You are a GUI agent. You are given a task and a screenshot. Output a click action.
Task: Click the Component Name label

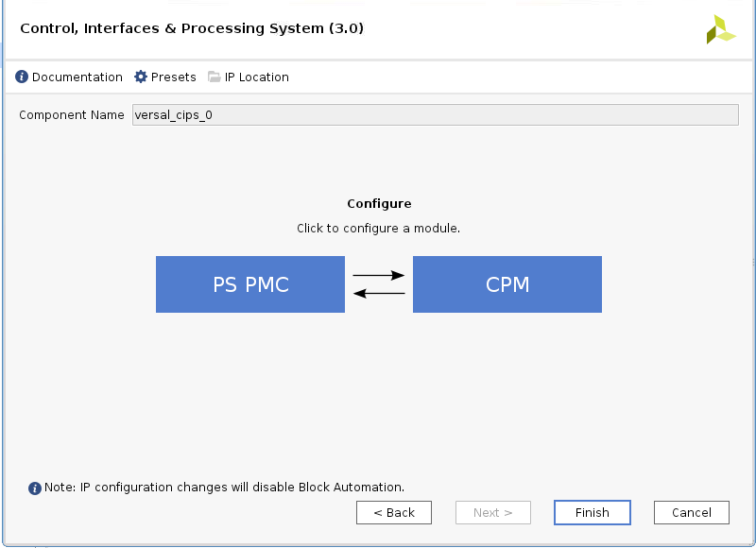72,114
